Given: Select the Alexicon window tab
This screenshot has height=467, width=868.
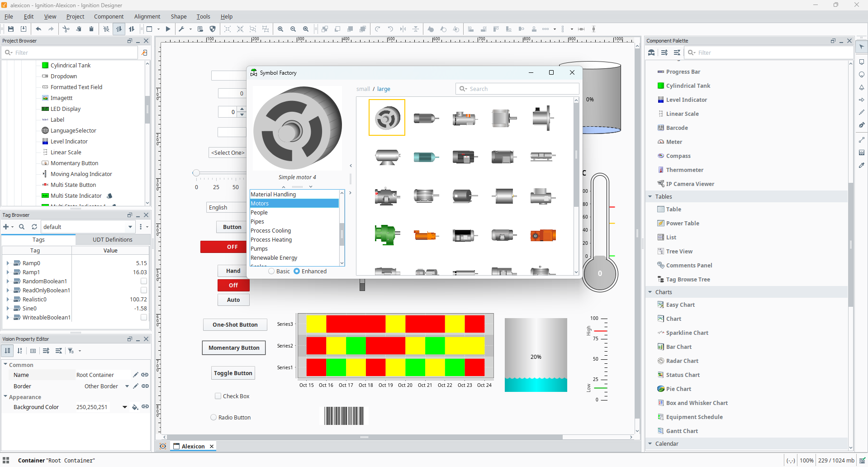Looking at the screenshot, I should click(193, 446).
